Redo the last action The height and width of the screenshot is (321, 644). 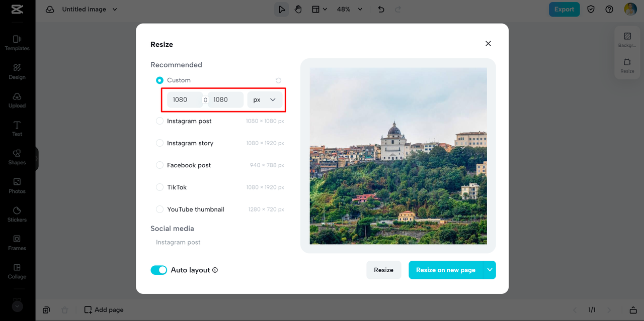click(398, 9)
